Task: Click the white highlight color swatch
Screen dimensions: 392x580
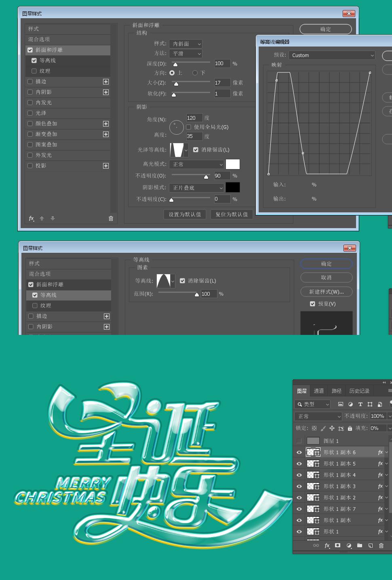Action: [233, 164]
